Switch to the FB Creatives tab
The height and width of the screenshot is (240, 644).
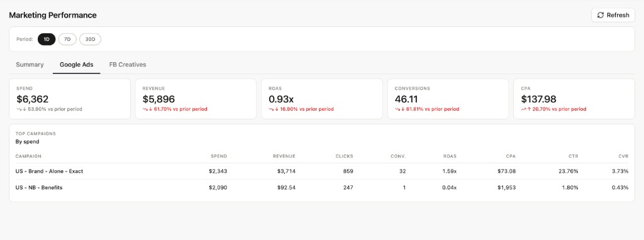127,65
